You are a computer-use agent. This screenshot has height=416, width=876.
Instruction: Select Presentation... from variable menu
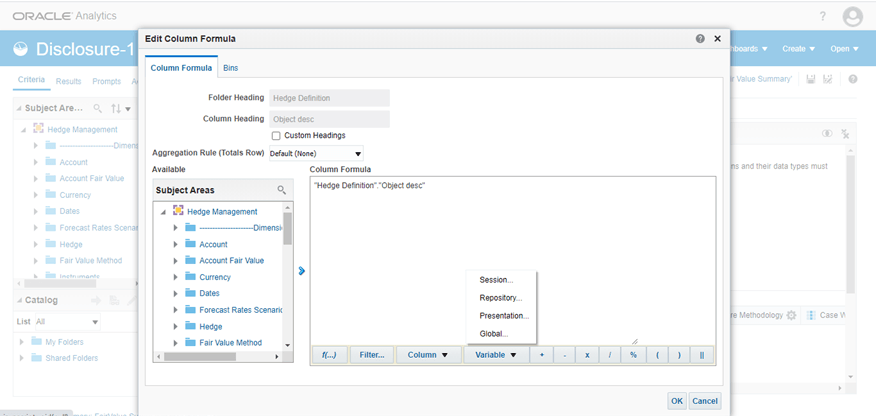coord(504,315)
